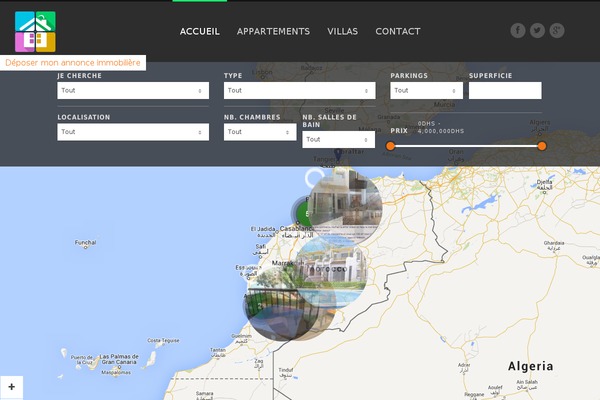Click the colorful house site logo

pyautogui.click(x=35, y=31)
